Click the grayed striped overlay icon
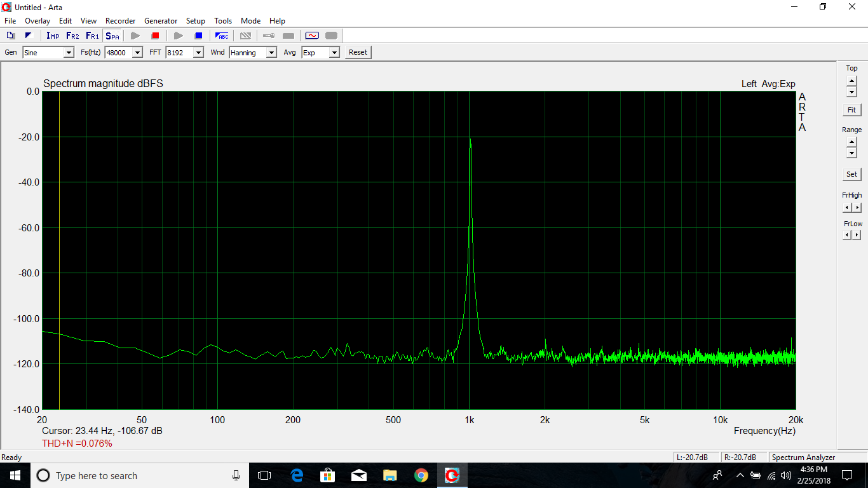The image size is (868, 488). pyautogui.click(x=245, y=36)
